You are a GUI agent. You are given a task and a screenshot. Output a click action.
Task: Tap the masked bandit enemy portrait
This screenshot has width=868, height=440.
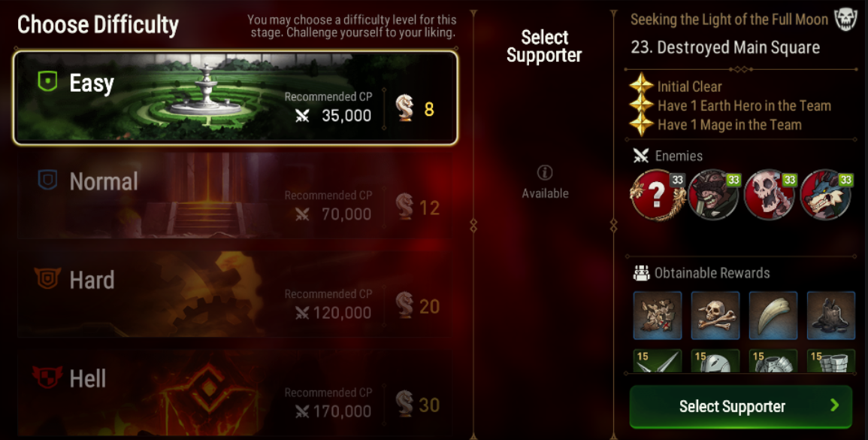point(714,195)
